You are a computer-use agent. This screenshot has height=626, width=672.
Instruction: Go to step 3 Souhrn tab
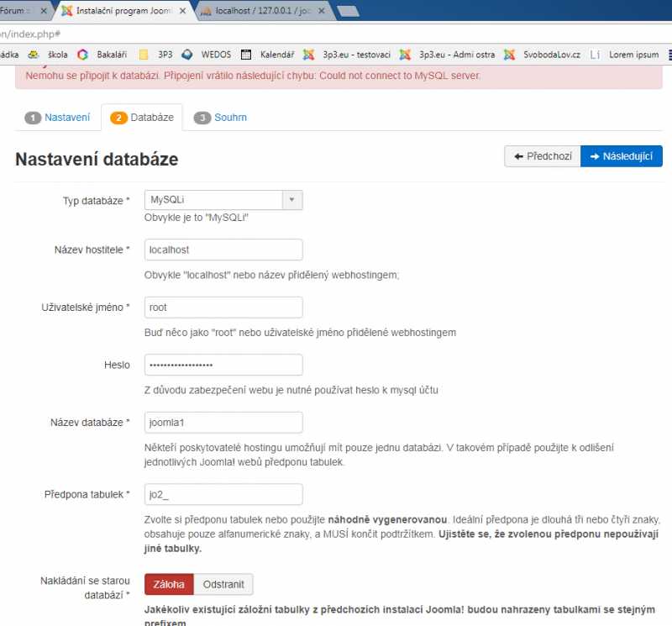221,118
